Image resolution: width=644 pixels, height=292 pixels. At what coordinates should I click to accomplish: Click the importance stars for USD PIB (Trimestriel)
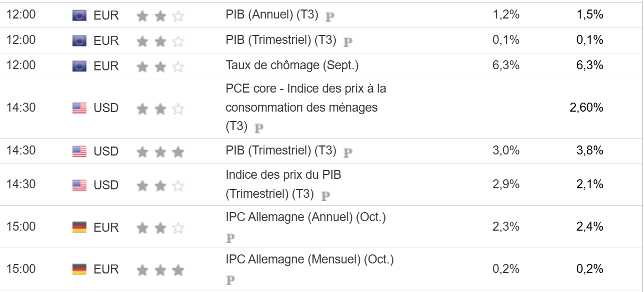pos(160,152)
